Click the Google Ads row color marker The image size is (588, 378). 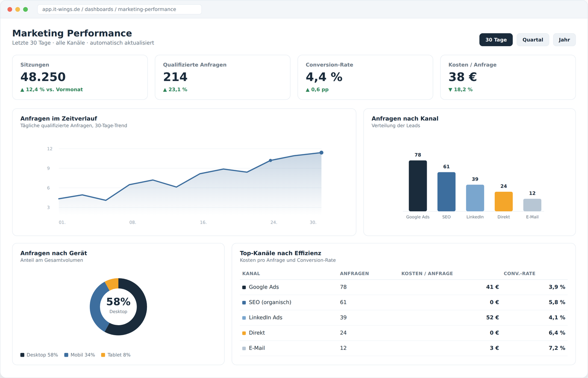click(x=244, y=287)
